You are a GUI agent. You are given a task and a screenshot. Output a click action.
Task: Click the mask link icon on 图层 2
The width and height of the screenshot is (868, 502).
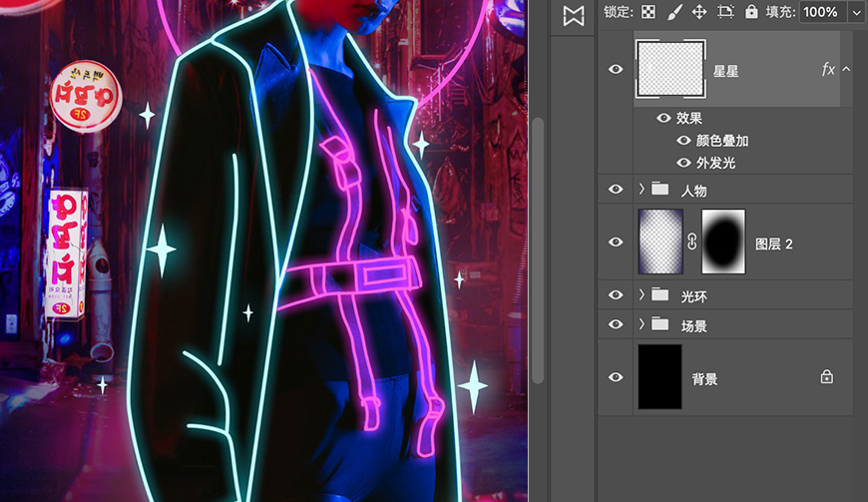(x=690, y=243)
